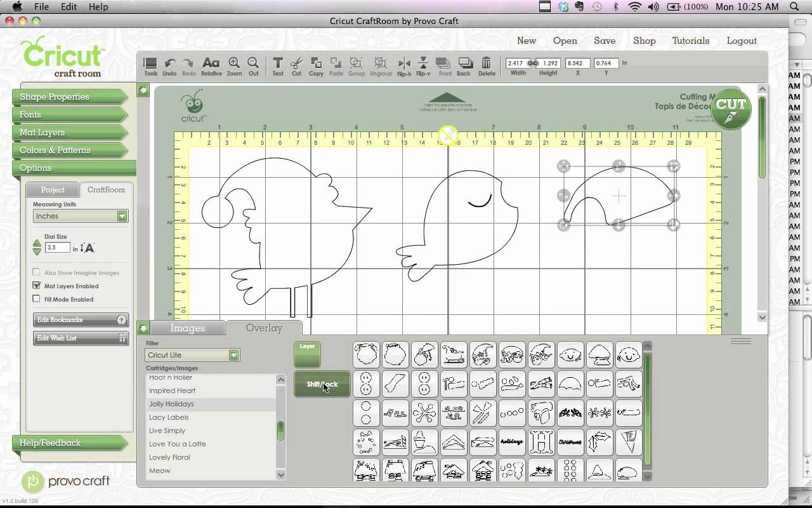Switch to the Project tab
The width and height of the screenshot is (812, 508).
pos(53,189)
